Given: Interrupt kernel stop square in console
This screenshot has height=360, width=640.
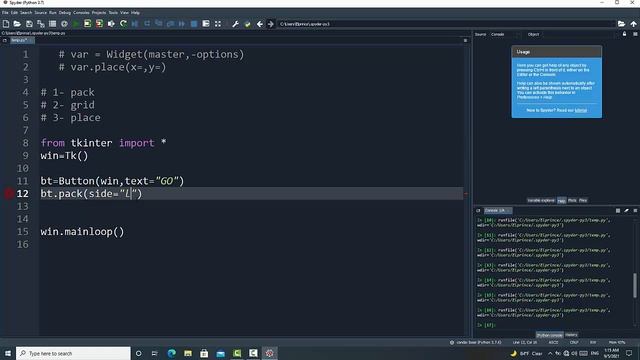Looking at the screenshot, I should (618, 211).
